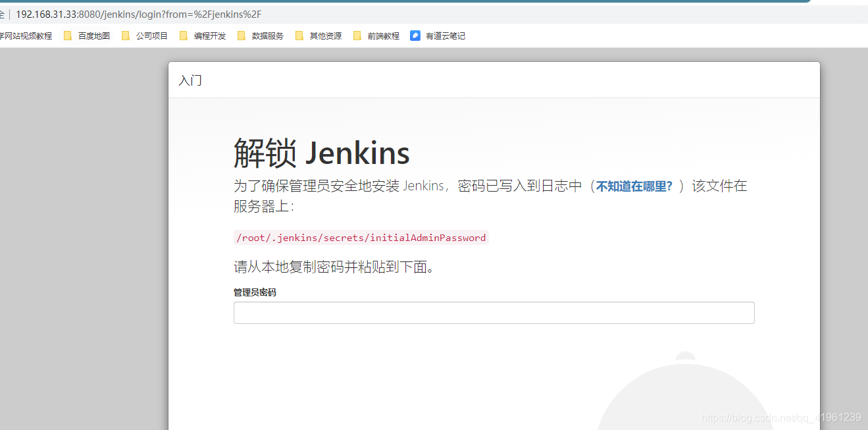Click the 管理员密码 field label

[255, 292]
